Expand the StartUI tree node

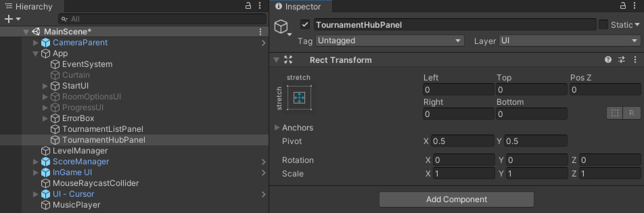pos(45,86)
